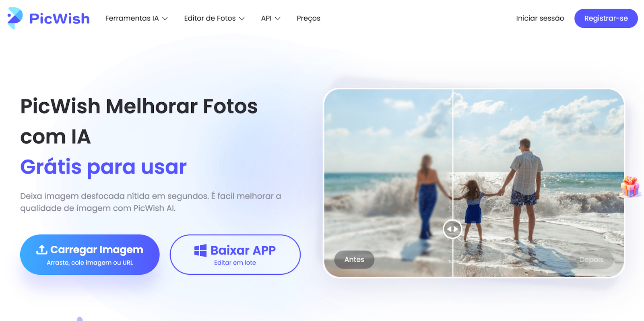Expand the Editor de Fotos chevron

(x=242, y=19)
